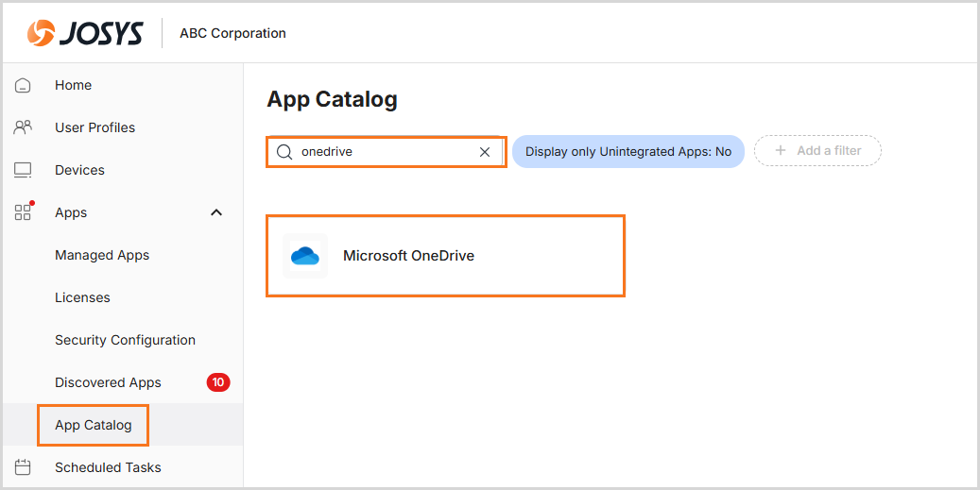
Task: Click the ABC Corporation organization name
Action: click(233, 33)
